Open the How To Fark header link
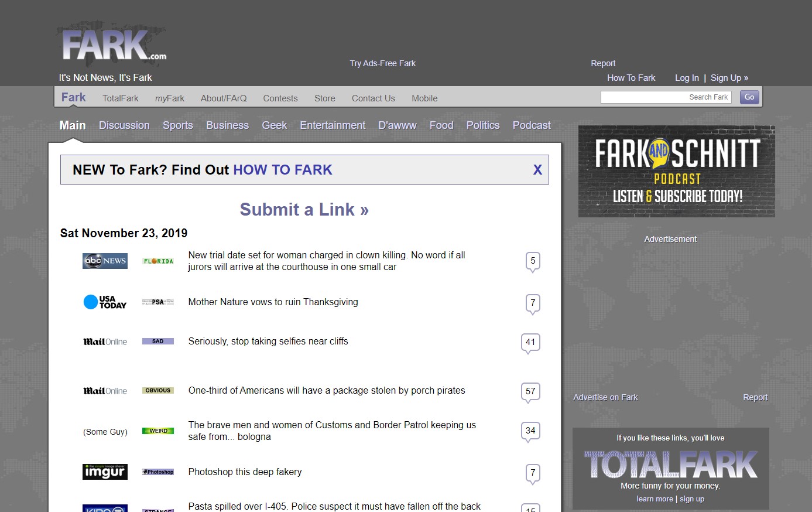The width and height of the screenshot is (812, 512). (631, 78)
